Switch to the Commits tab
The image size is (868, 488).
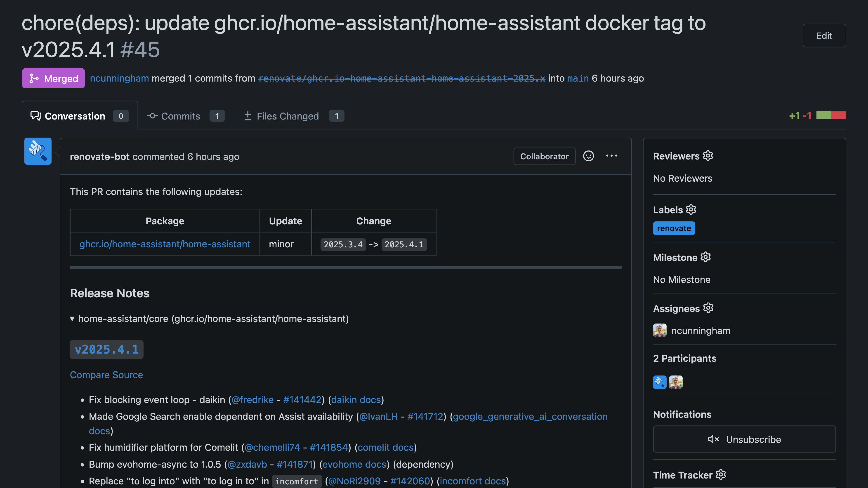186,116
